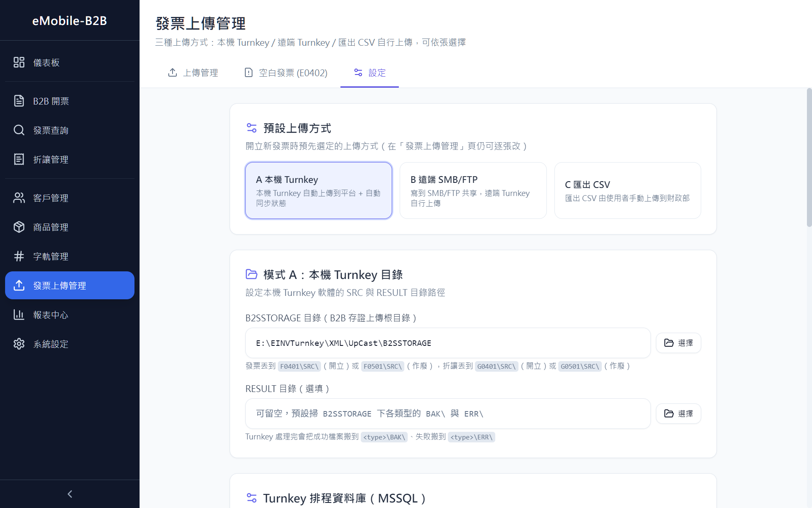Screen dimensions: 812x508
Task: Click 選擇 button for B2SSTORAGE directory
Action: (x=678, y=343)
